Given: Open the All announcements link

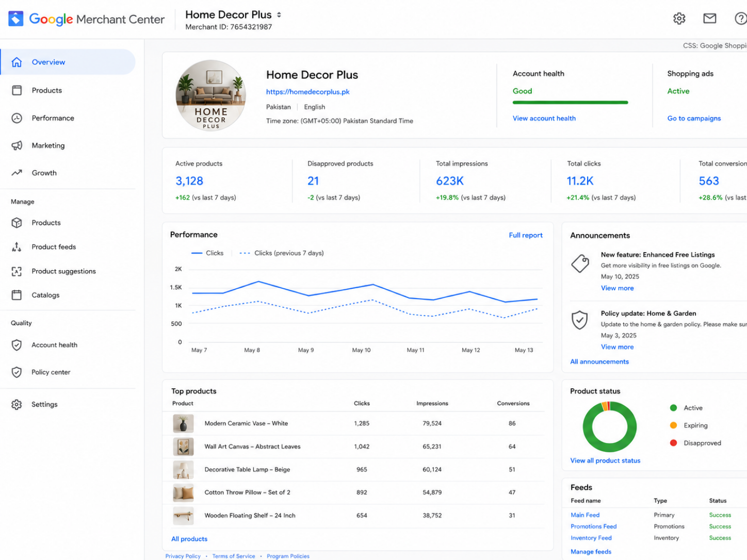Looking at the screenshot, I should click(599, 361).
